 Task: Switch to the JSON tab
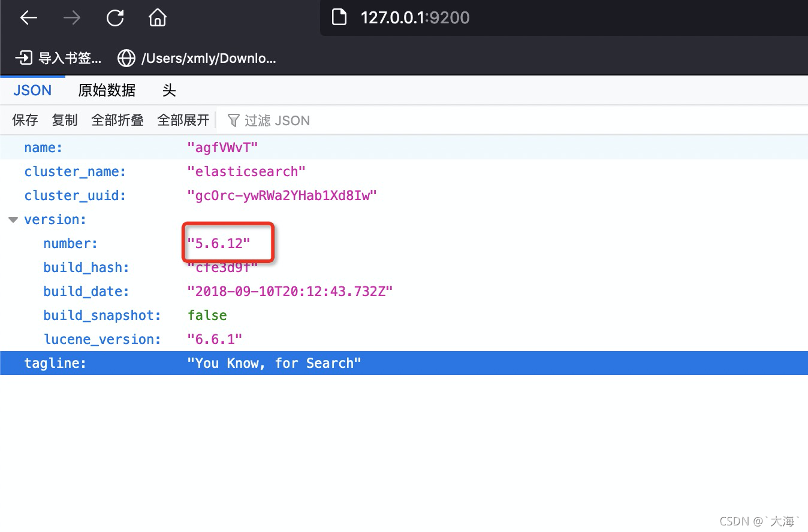point(32,90)
